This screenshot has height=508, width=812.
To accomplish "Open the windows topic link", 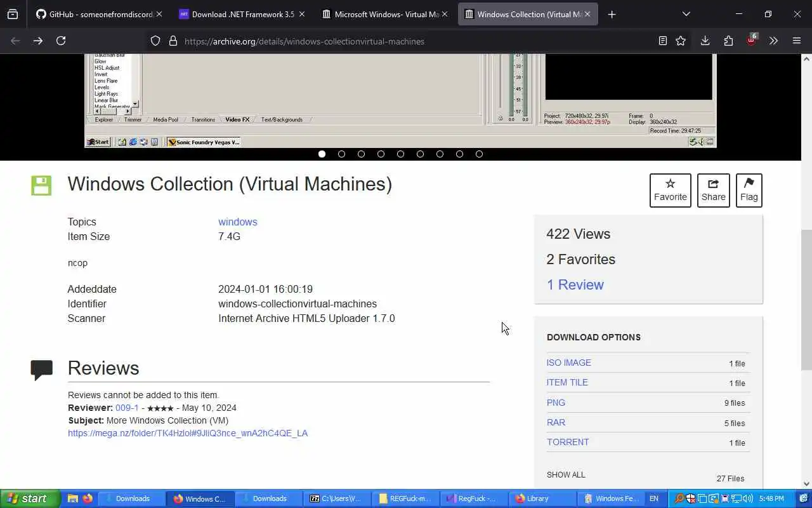I will [238, 222].
